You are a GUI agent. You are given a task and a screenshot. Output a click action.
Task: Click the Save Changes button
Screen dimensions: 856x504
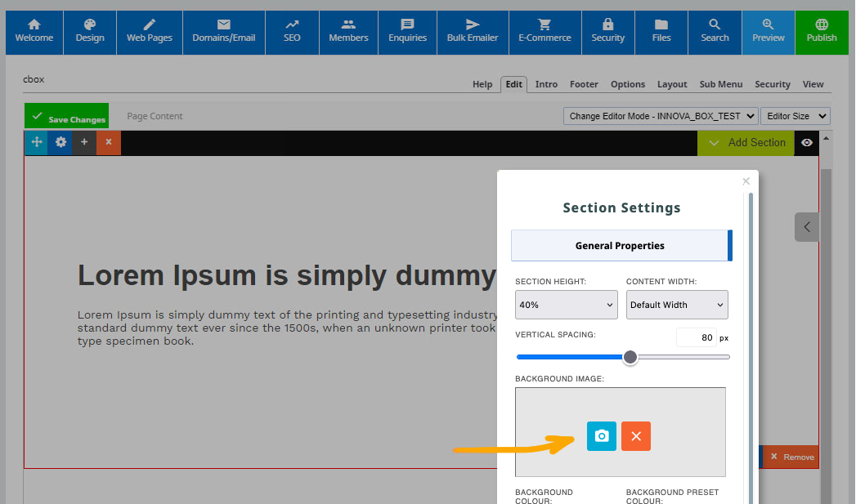click(67, 118)
